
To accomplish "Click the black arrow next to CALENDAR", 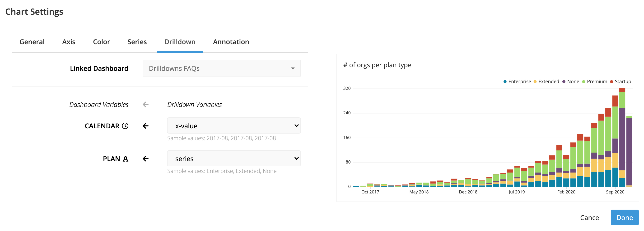I will pyautogui.click(x=145, y=126).
